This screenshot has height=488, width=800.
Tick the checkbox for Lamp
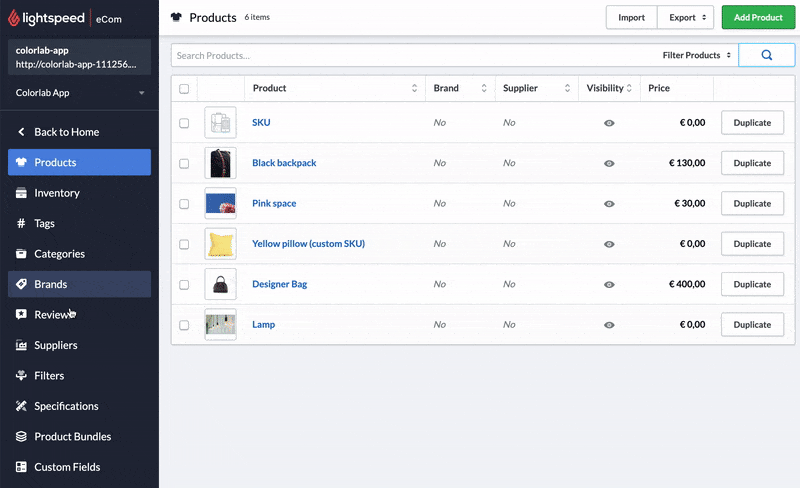184,325
